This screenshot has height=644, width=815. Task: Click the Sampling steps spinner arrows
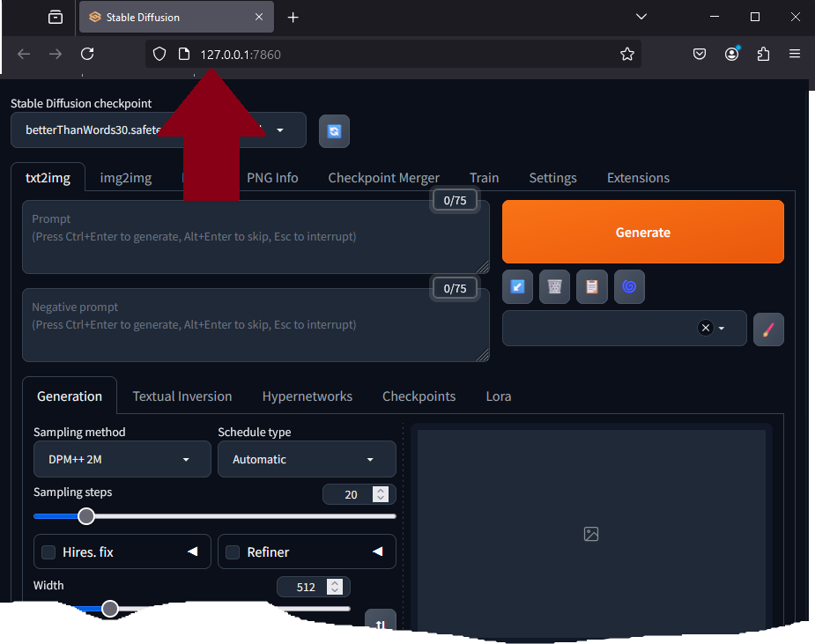[381, 494]
